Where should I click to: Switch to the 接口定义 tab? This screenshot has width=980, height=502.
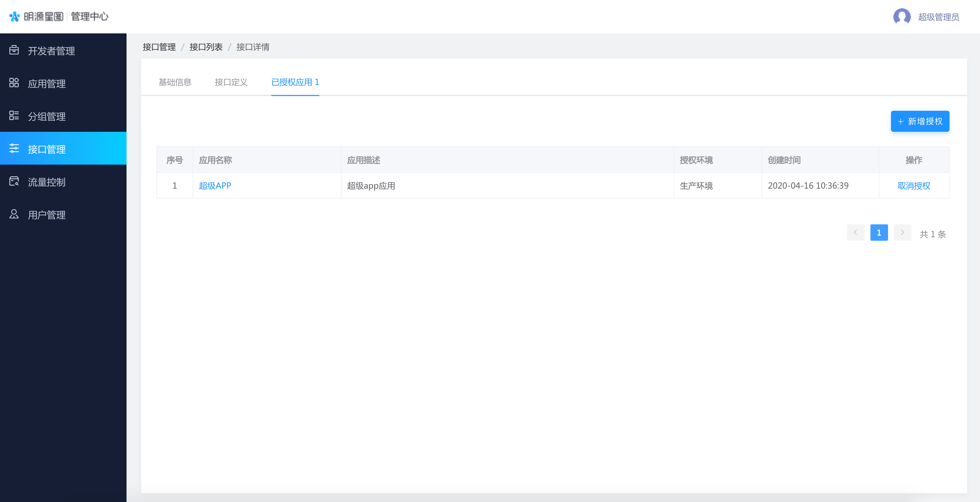[231, 82]
